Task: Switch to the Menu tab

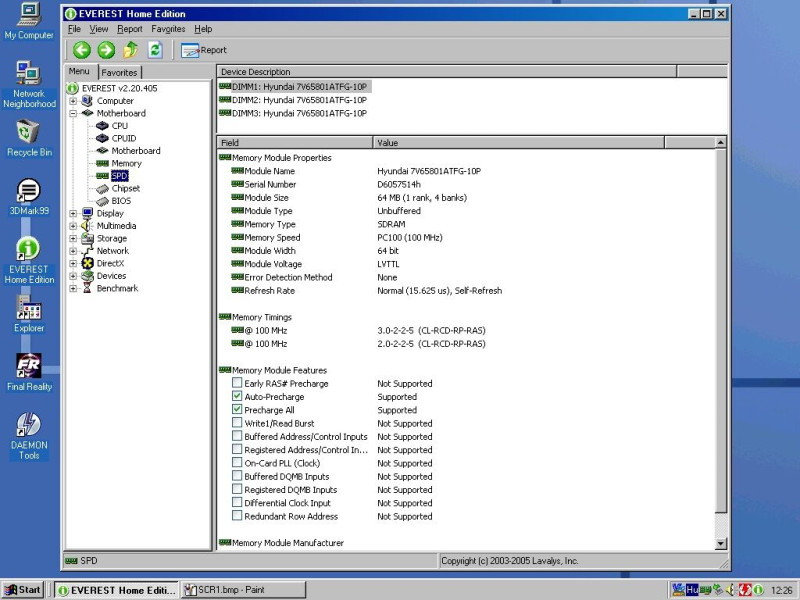Action: point(80,71)
